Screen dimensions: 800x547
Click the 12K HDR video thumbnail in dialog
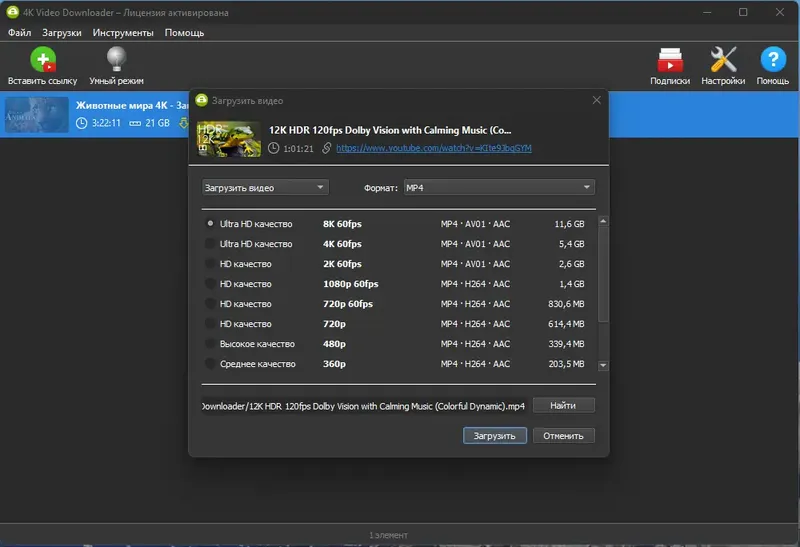(x=229, y=139)
